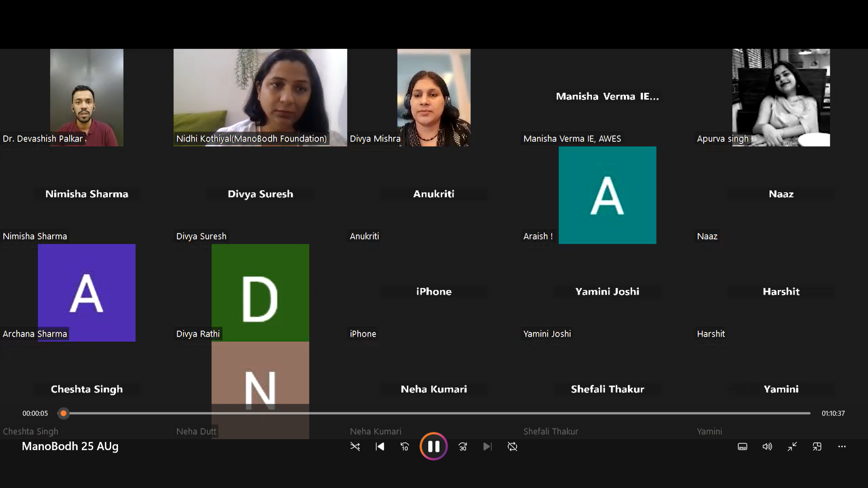Image resolution: width=868 pixels, height=488 pixels.
Task: Click the bold Yamini name tile
Action: (x=781, y=389)
